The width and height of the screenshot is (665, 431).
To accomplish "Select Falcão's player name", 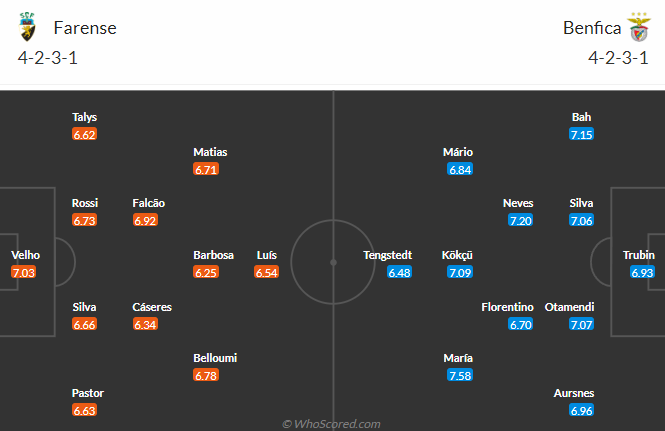I will click(x=148, y=203).
